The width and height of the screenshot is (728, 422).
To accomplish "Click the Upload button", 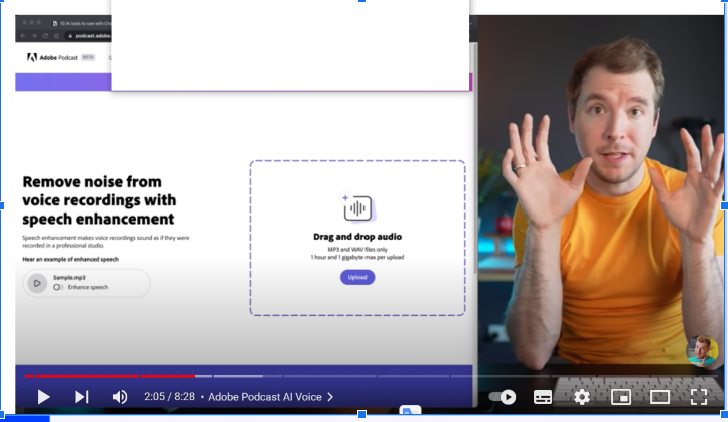I will click(x=358, y=277).
